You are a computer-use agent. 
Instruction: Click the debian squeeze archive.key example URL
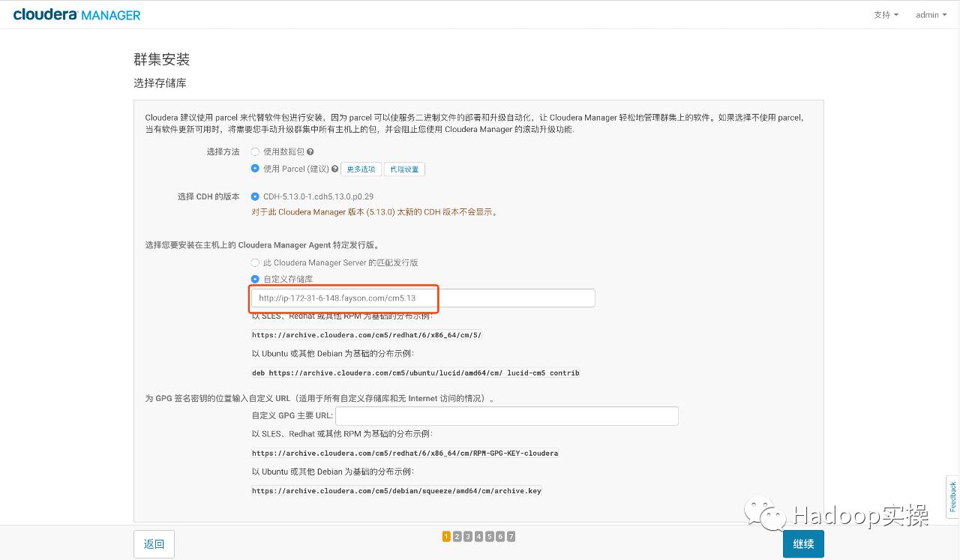(397, 491)
